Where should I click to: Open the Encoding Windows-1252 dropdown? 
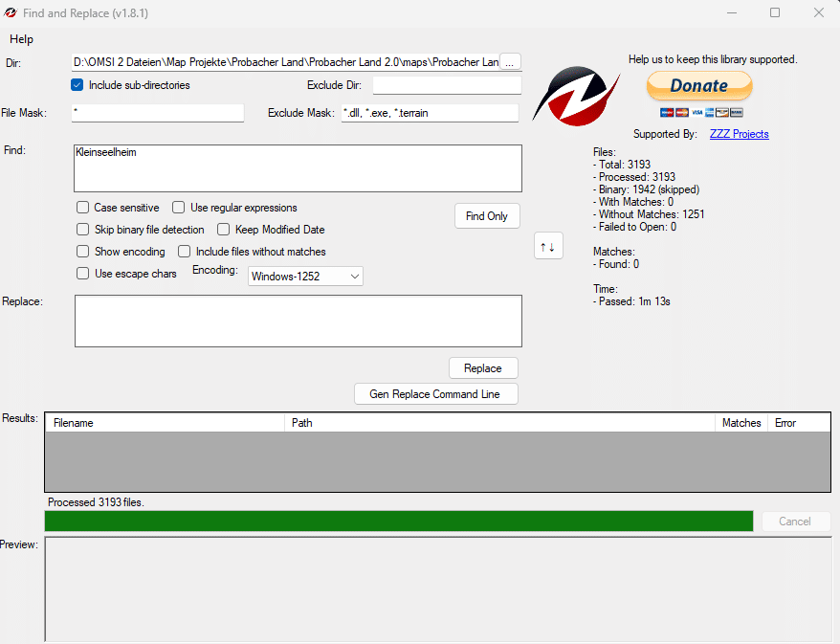[x=305, y=277]
